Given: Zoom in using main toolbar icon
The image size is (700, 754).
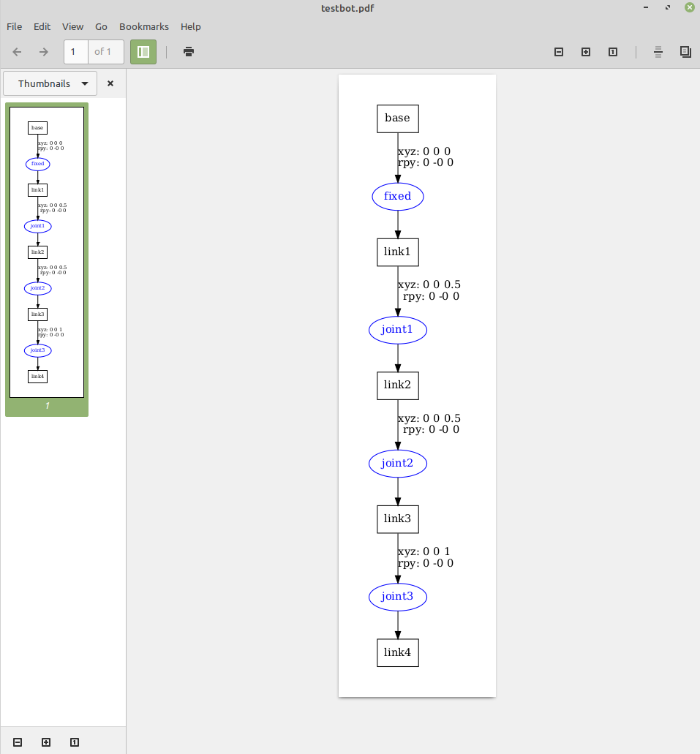Looking at the screenshot, I should [x=586, y=52].
